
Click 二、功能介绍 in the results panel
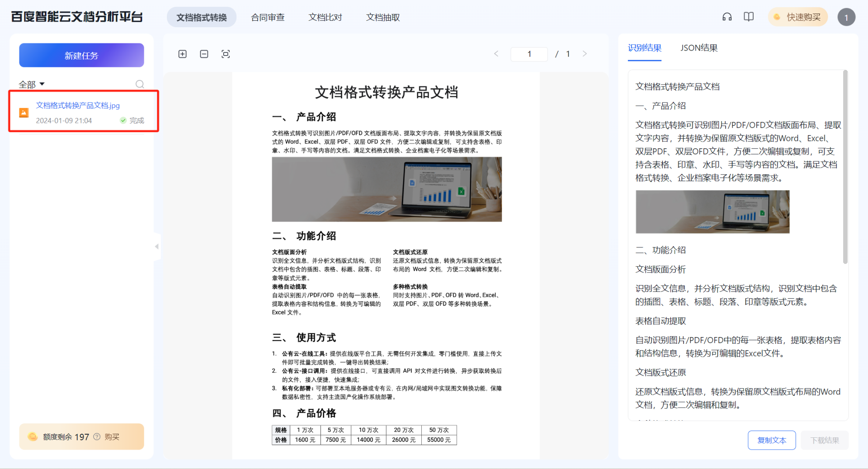(x=660, y=250)
